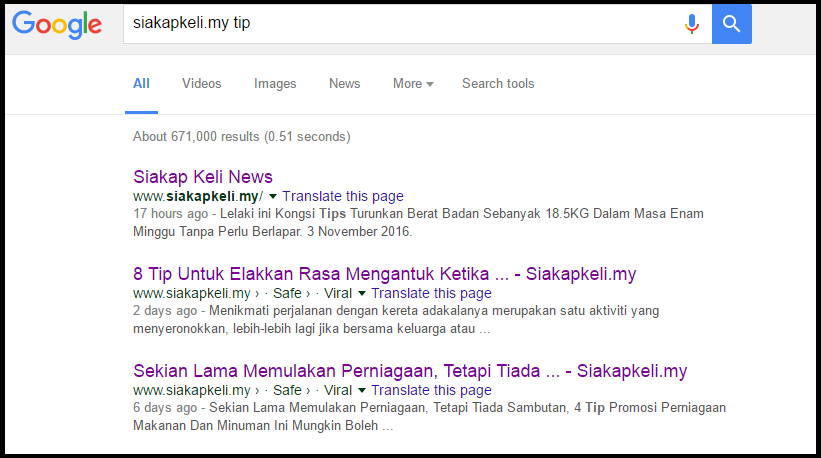Click the Safe › Viral breadcrumb of Sekian Lama result
This screenshot has width=821, height=458.
point(312,390)
